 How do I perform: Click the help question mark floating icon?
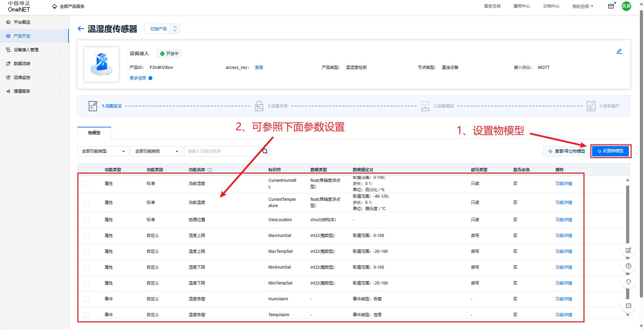(628, 266)
